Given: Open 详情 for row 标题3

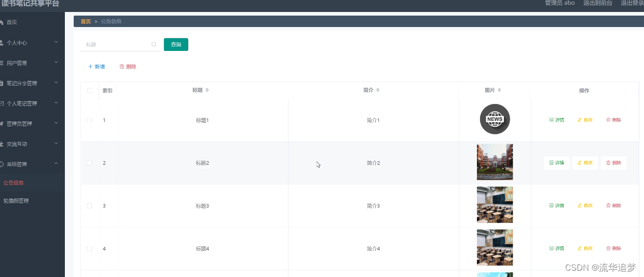Looking at the screenshot, I should click(x=556, y=206).
